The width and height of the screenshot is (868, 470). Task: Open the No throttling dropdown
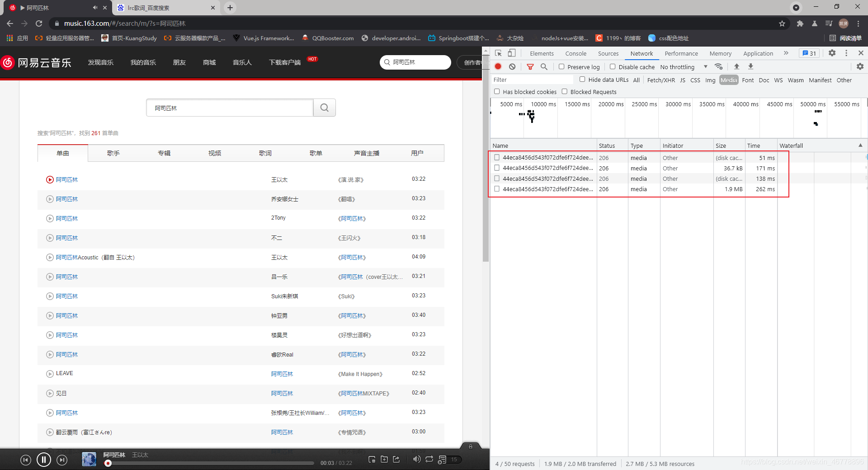pyautogui.click(x=684, y=67)
